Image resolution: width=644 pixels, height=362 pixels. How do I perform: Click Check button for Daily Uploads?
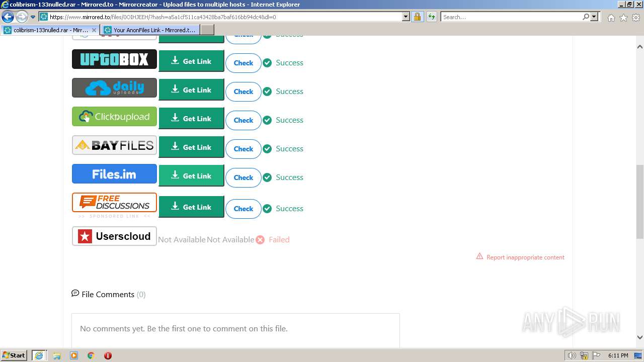(x=244, y=92)
